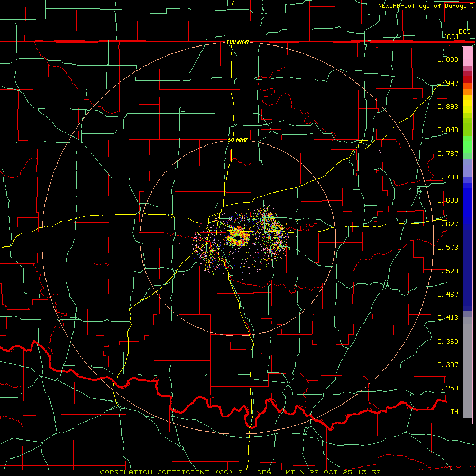This screenshot has height=476, width=476.
Task: Click the 0.787 legend value
Action: coord(448,153)
